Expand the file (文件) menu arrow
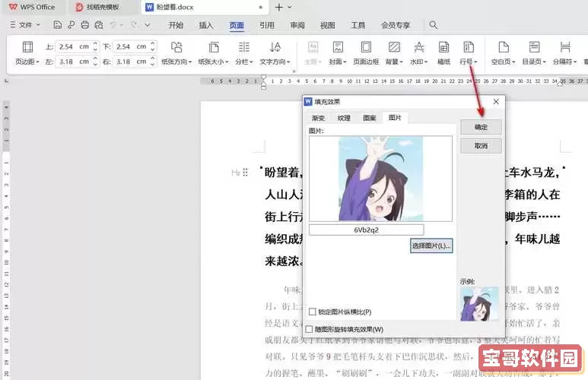The height and width of the screenshot is (380, 588). (x=38, y=25)
